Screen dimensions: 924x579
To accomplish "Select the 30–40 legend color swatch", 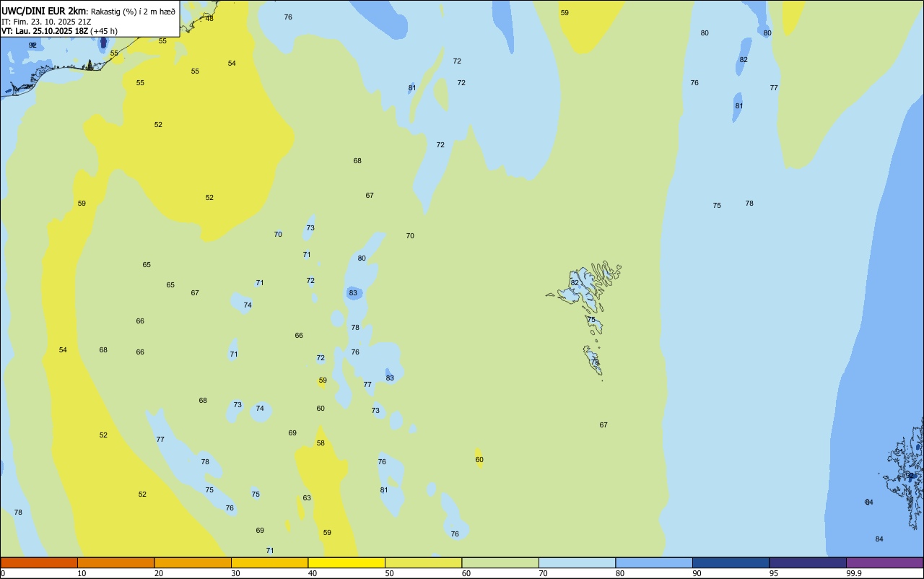I will (269, 562).
